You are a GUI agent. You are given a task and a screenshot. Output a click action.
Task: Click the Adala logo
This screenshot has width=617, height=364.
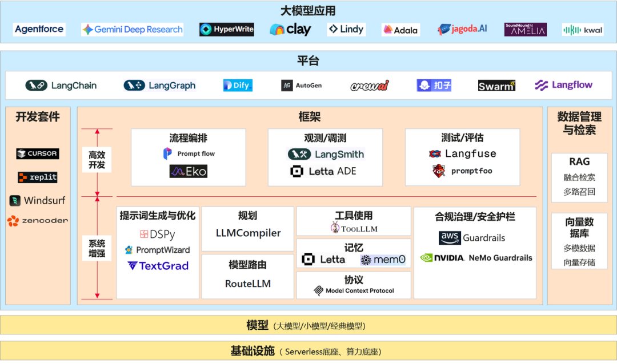pyautogui.click(x=400, y=30)
